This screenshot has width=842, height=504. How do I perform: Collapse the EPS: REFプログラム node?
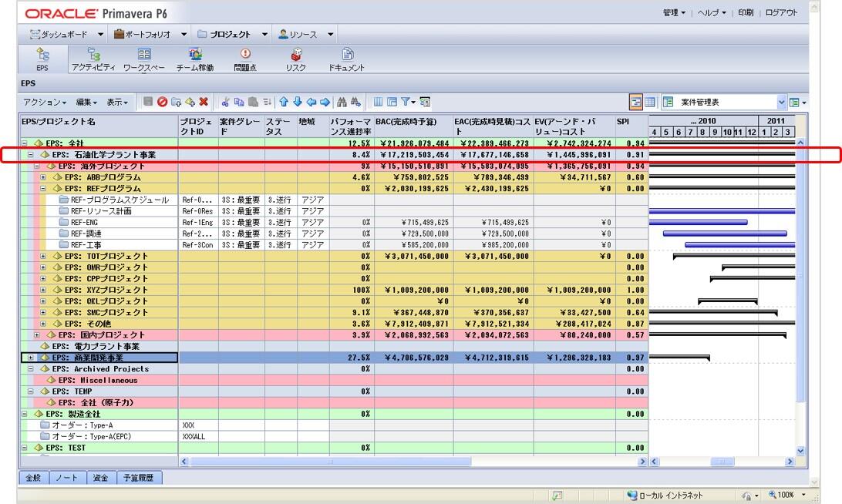[43, 188]
